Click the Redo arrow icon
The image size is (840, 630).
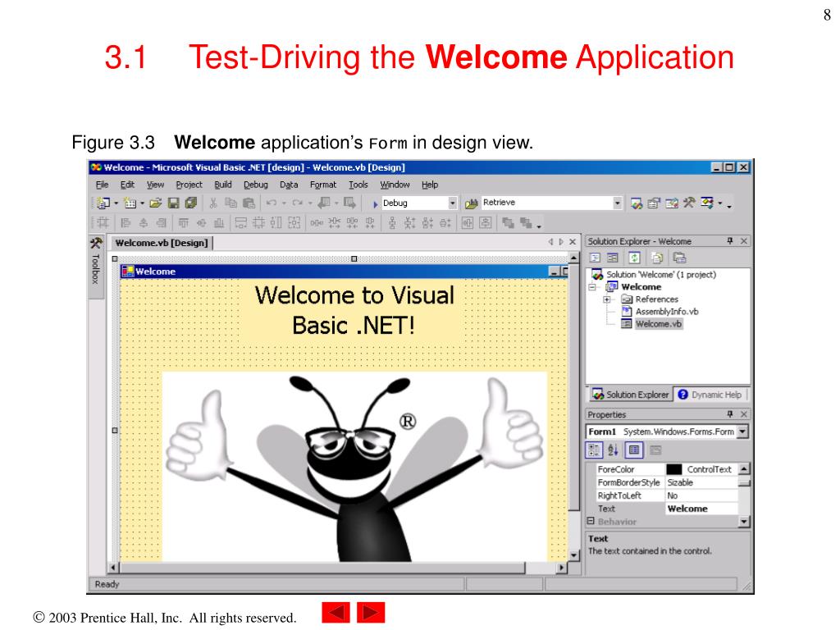tap(298, 203)
